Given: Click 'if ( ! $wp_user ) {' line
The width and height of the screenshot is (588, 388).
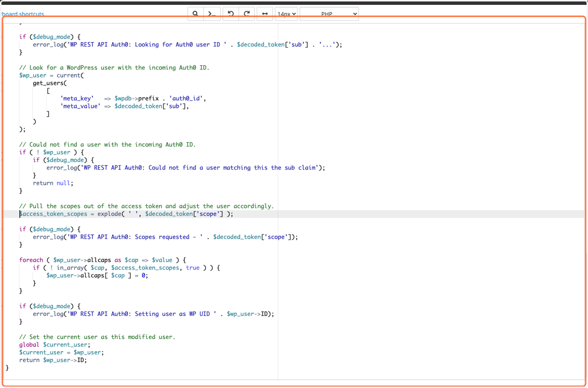Looking at the screenshot, I should (51, 152).
